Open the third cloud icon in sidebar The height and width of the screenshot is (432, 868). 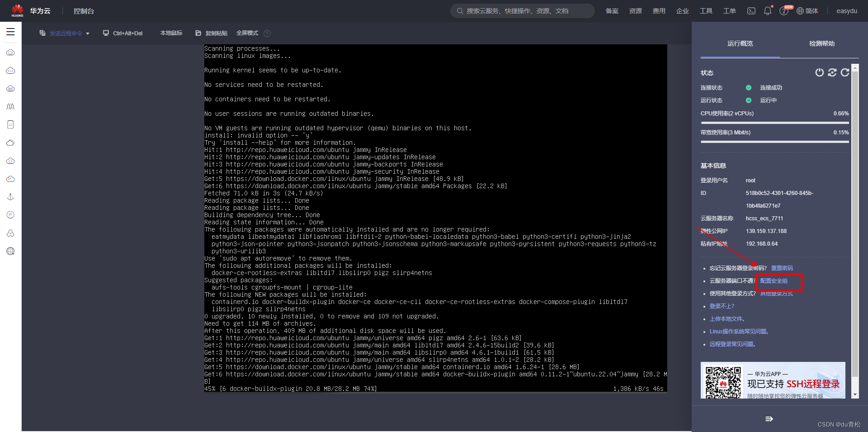click(x=10, y=89)
